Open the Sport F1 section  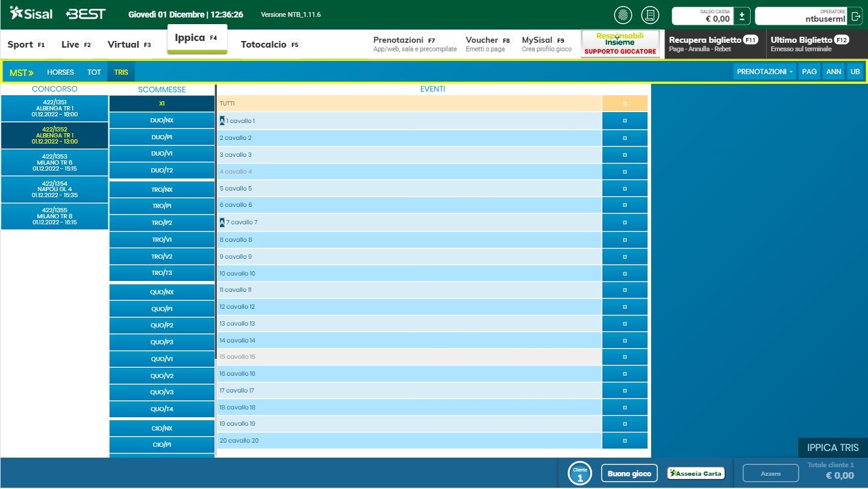[x=27, y=45]
